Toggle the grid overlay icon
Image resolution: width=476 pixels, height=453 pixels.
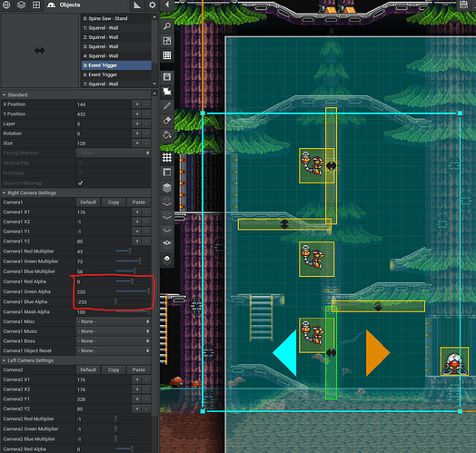click(x=167, y=158)
